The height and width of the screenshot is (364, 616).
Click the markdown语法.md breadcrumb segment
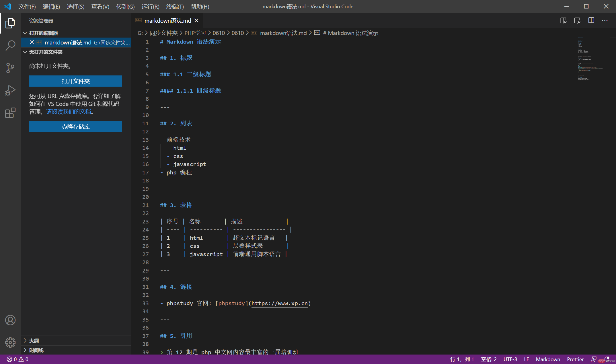[x=283, y=33]
